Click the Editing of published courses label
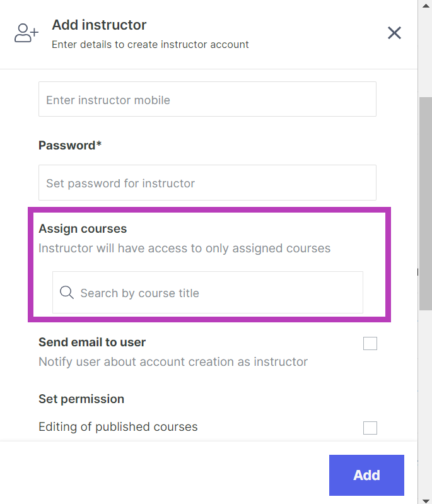 tap(118, 427)
